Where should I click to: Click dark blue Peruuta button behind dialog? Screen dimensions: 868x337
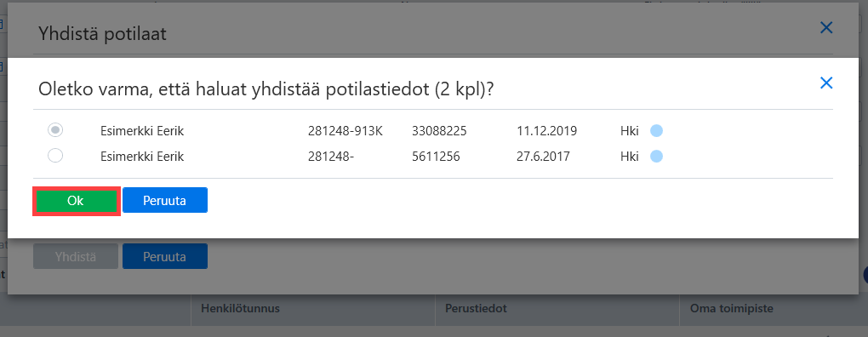coord(165,257)
